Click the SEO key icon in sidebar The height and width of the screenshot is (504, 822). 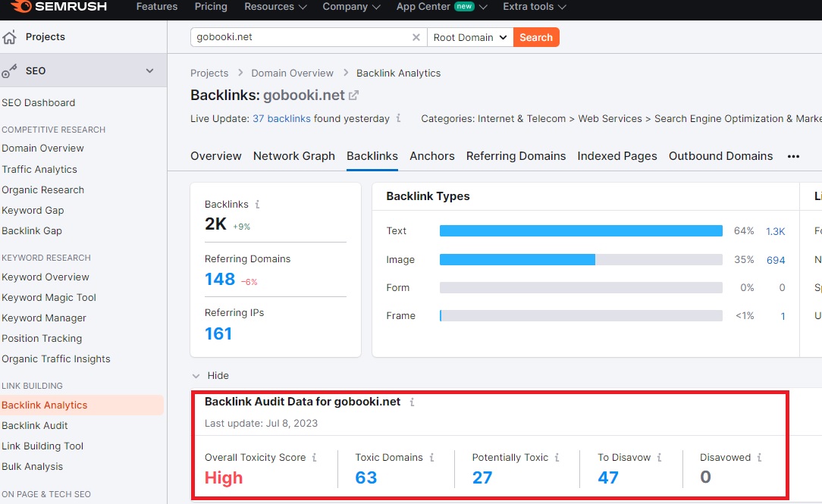(9, 70)
